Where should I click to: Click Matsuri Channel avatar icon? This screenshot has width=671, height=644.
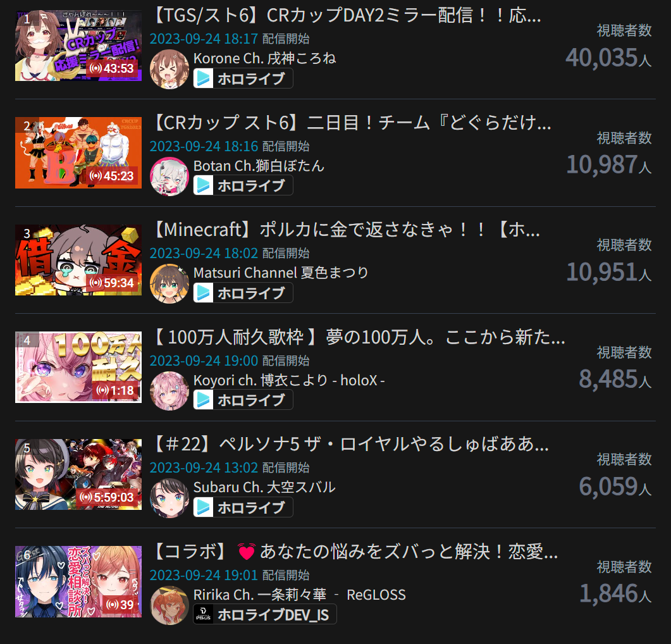pos(169,283)
